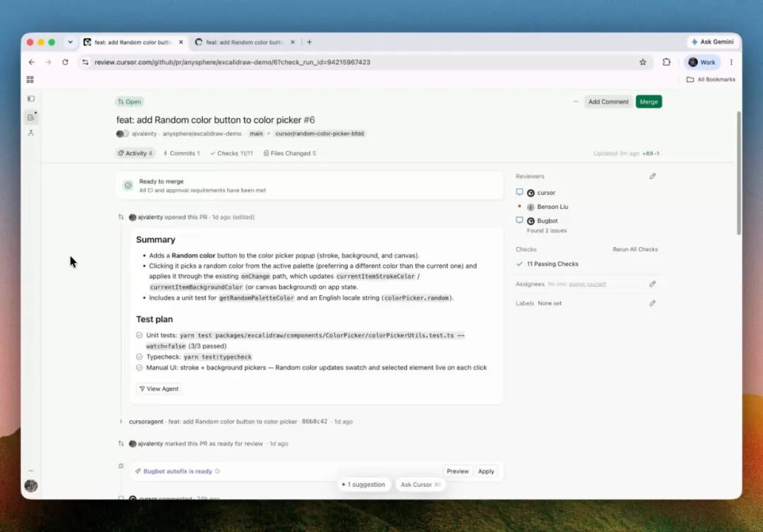Open the sidebar ellipsis above the avatar
The height and width of the screenshot is (532, 763).
pos(31,471)
